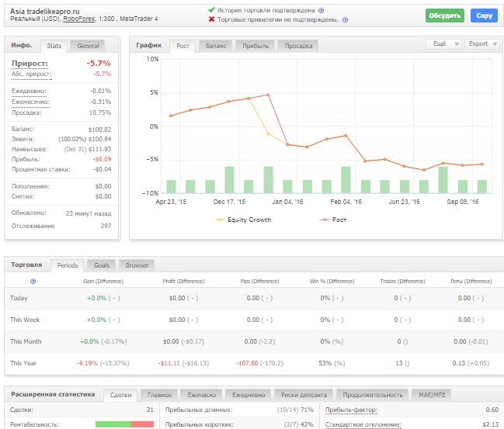The height and width of the screenshot is (429, 504).
Task: Select the Сделки statistics tab
Action: tap(120, 395)
